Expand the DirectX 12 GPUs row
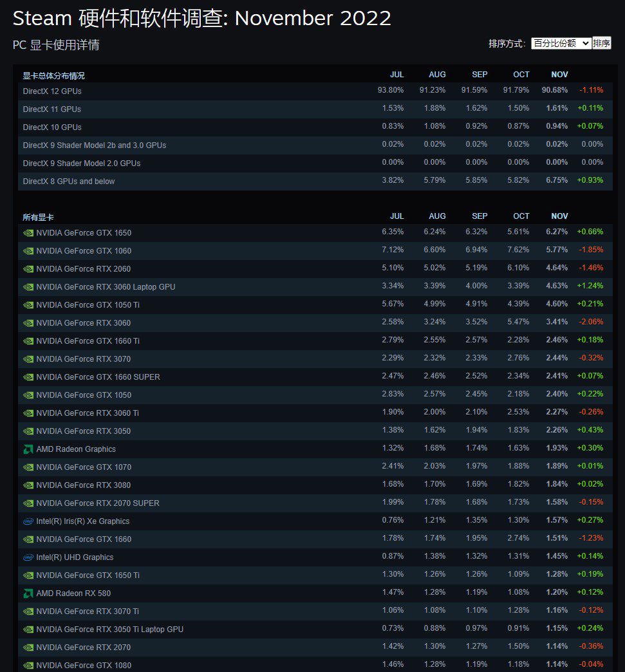The image size is (625, 672). tap(52, 91)
